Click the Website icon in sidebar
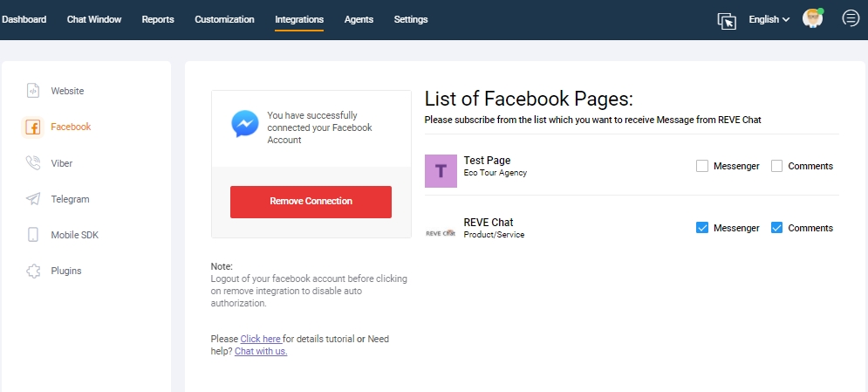The image size is (868, 392). click(x=33, y=91)
